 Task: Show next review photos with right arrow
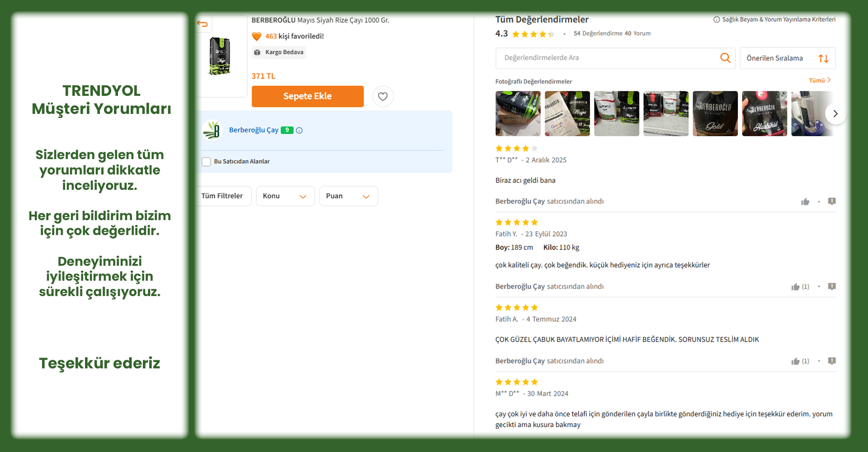point(835,113)
